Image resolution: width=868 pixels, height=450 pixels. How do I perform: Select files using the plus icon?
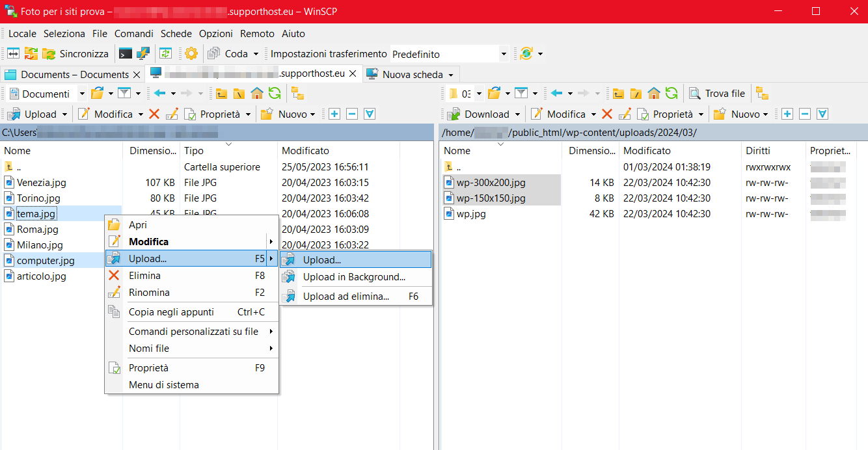click(334, 113)
